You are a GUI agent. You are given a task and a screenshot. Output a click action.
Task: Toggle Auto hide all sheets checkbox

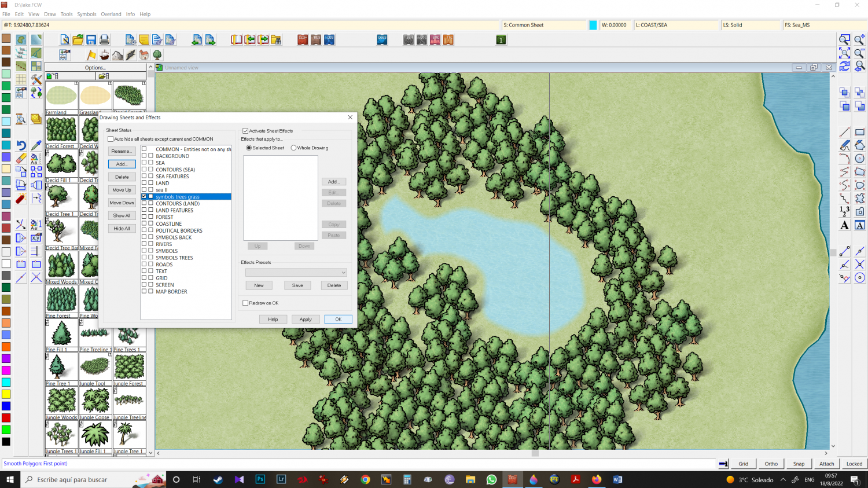coord(111,139)
